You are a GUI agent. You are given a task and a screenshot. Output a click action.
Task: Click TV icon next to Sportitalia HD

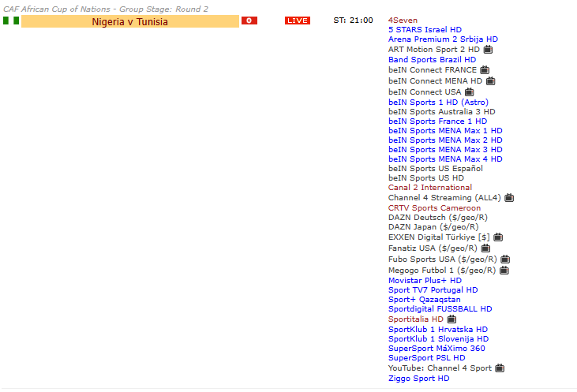(451, 319)
